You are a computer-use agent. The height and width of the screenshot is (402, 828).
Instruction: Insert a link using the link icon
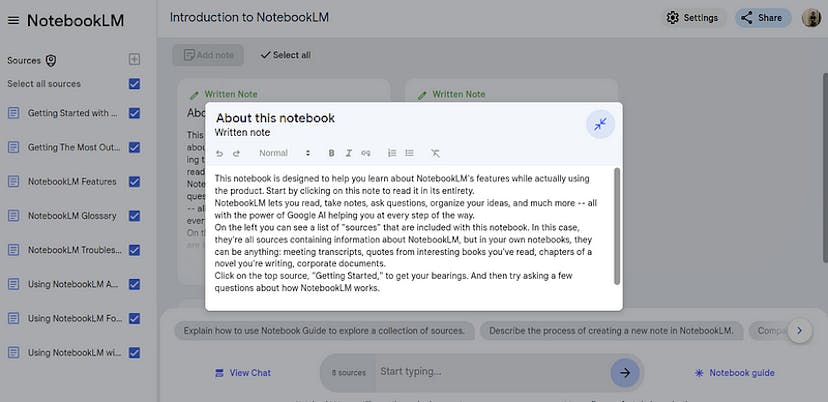tap(365, 153)
